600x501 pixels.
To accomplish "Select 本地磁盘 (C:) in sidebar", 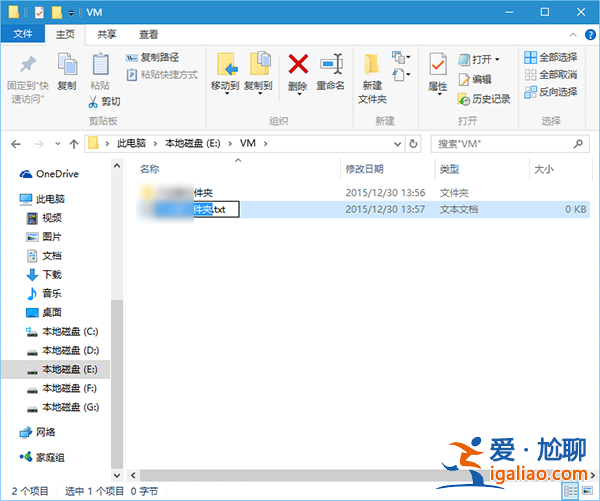I will 62,331.
